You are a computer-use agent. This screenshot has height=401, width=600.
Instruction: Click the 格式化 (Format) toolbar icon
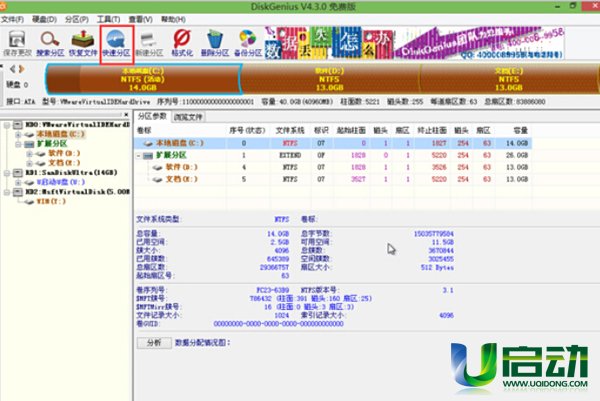click(x=182, y=43)
